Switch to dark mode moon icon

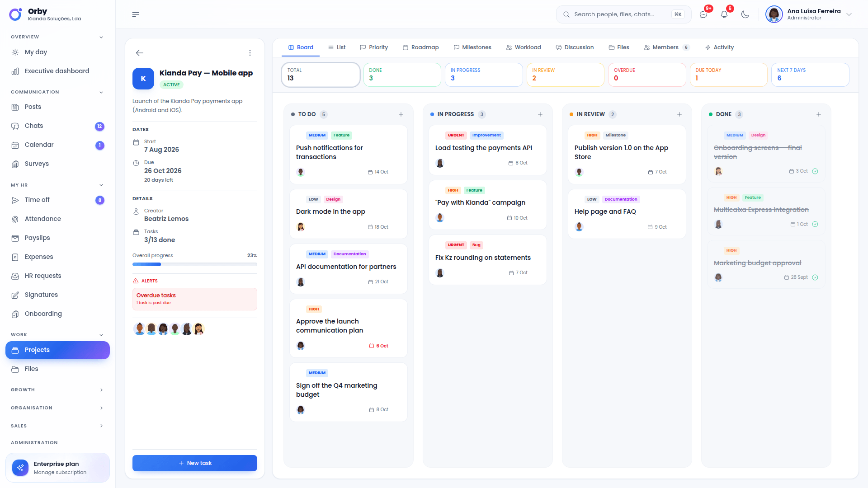tap(745, 14)
